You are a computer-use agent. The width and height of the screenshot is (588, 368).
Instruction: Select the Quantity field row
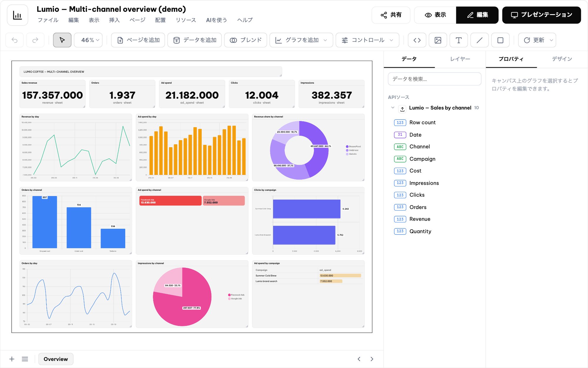click(435, 231)
